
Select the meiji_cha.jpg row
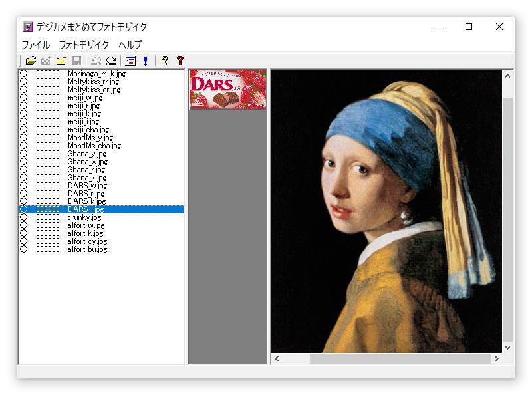click(x=102, y=130)
